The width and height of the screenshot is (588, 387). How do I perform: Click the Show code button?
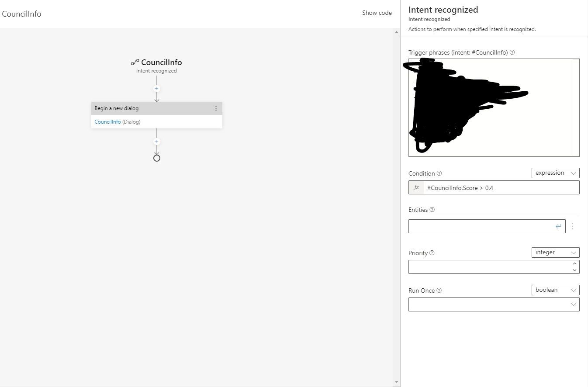377,13
